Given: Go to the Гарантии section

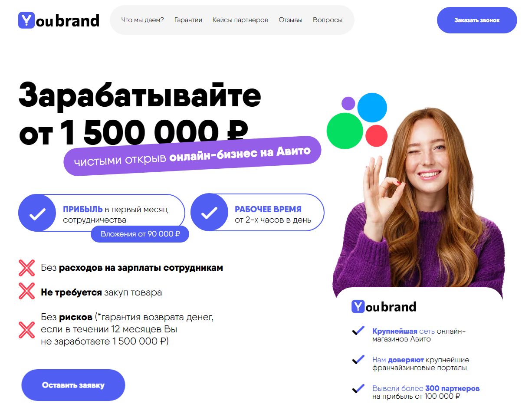Looking at the screenshot, I should (x=188, y=20).
